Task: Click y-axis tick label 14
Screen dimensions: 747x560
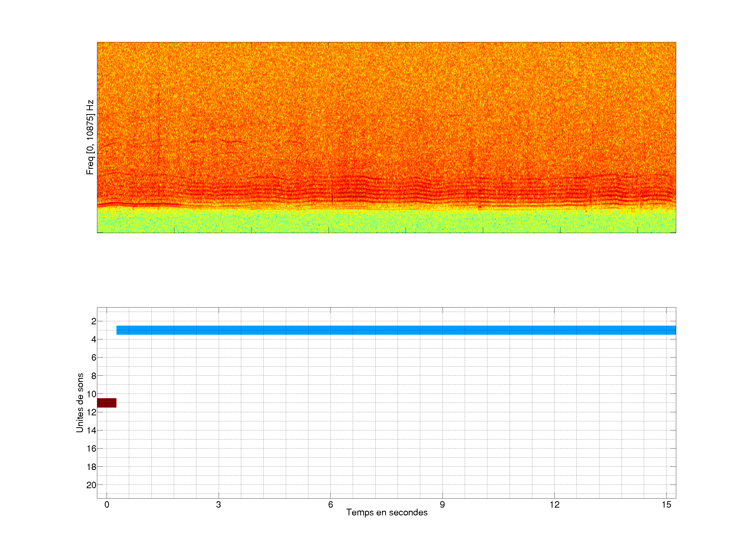Action: click(92, 430)
